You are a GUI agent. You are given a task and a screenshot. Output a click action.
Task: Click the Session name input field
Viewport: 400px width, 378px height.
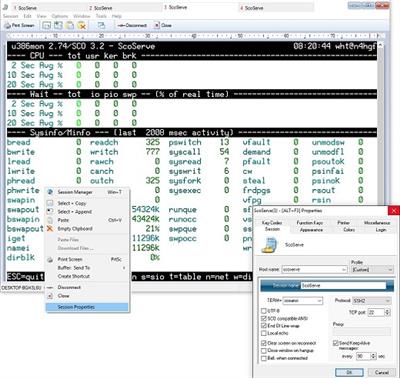click(x=344, y=286)
